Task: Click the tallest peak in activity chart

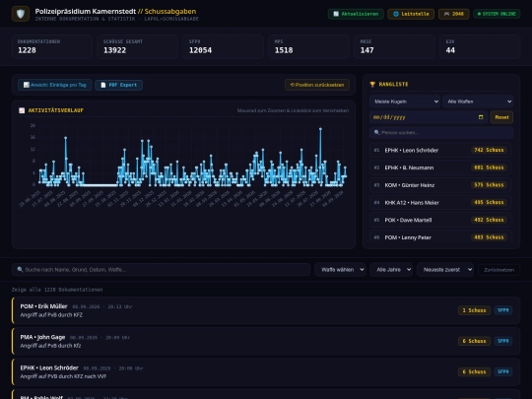Action: tap(320, 129)
